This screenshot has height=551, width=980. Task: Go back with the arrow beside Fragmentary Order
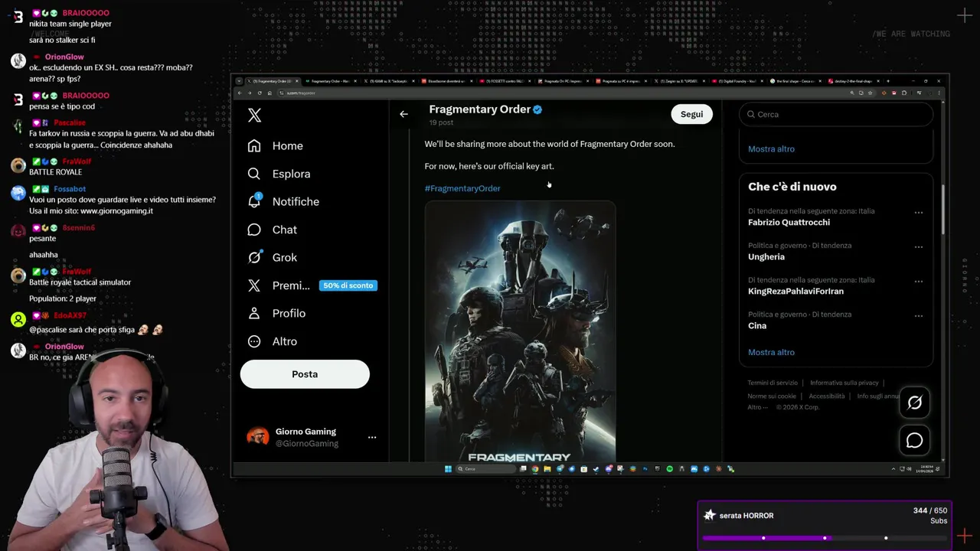click(x=403, y=114)
